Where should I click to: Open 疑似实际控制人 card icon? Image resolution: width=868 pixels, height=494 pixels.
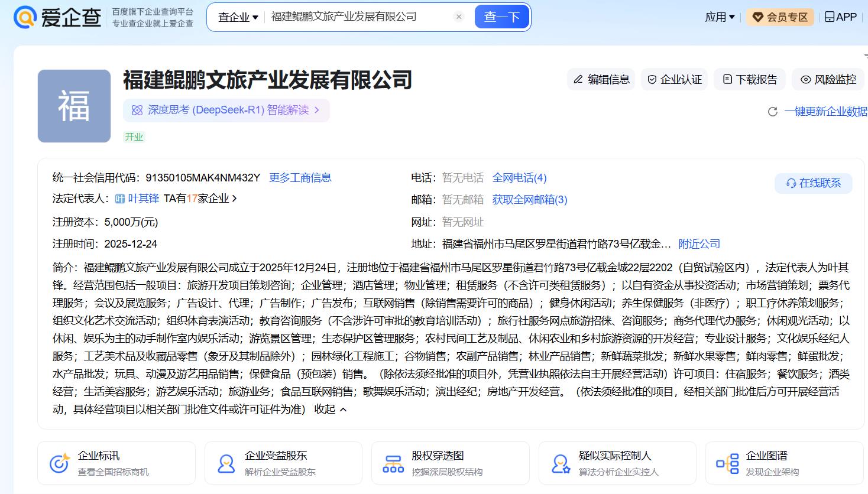tap(560, 463)
